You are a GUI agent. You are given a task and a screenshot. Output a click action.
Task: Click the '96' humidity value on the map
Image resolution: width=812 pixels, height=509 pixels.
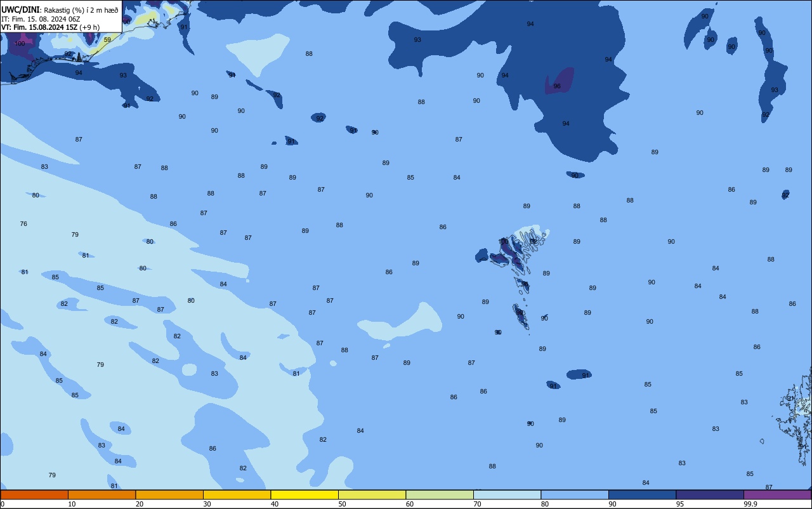(557, 86)
